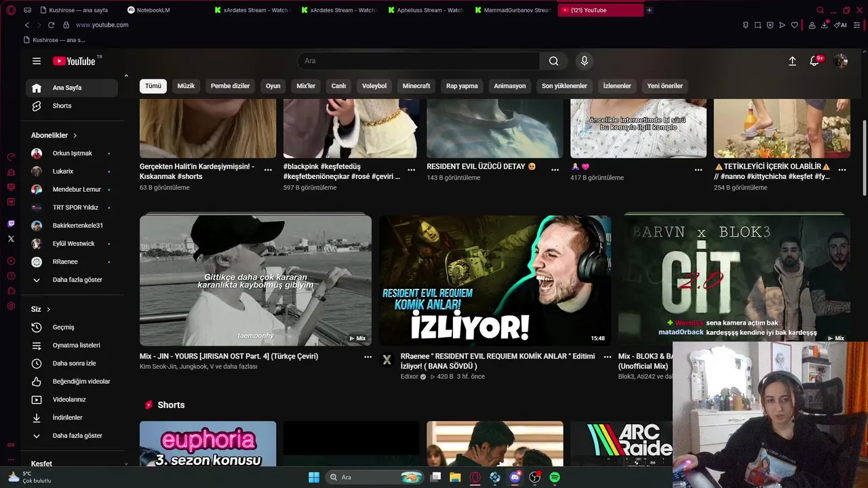The width and height of the screenshot is (868, 488).
Task: Select the Müzik filter chip
Action: 186,86
